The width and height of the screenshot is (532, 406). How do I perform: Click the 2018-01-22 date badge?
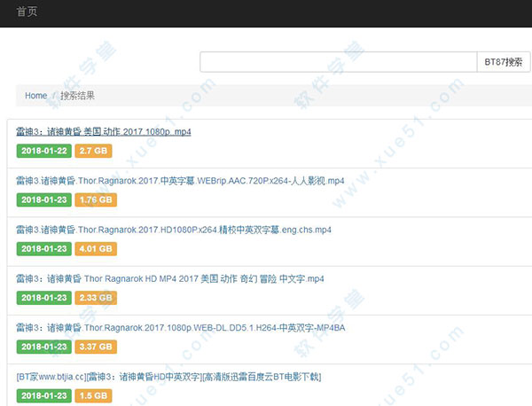coord(44,152)
